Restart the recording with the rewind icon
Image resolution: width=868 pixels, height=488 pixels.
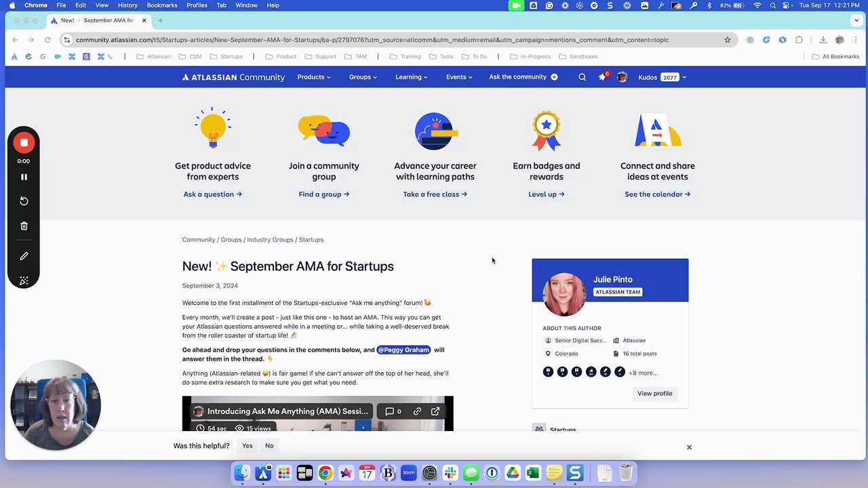click(24, 201)
